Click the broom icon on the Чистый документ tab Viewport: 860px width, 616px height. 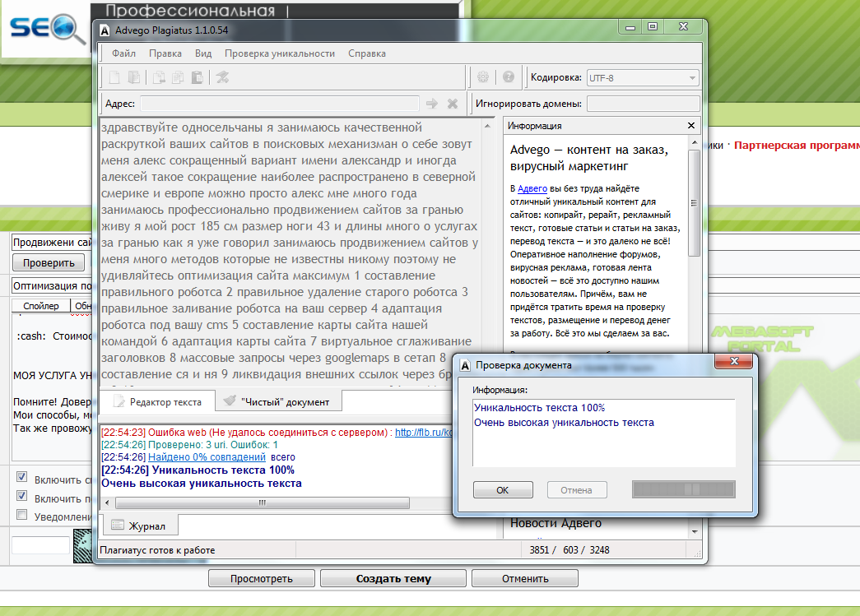[x=230, y=401]
